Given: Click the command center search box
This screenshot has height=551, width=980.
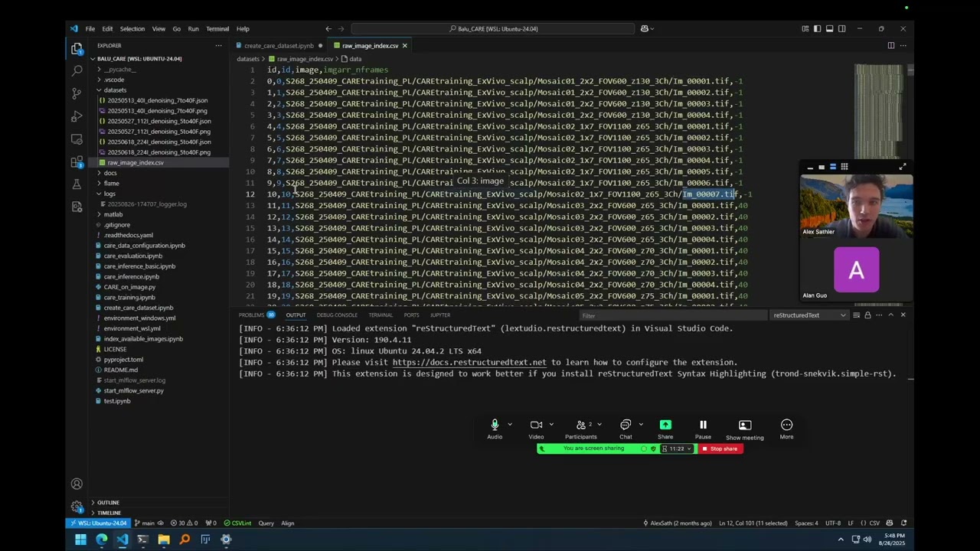Looking at the screenshot, I should pos(493,29).
